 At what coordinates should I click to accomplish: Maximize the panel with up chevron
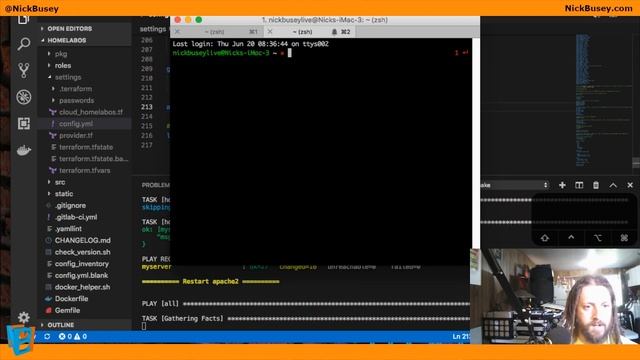coord(613,185)
